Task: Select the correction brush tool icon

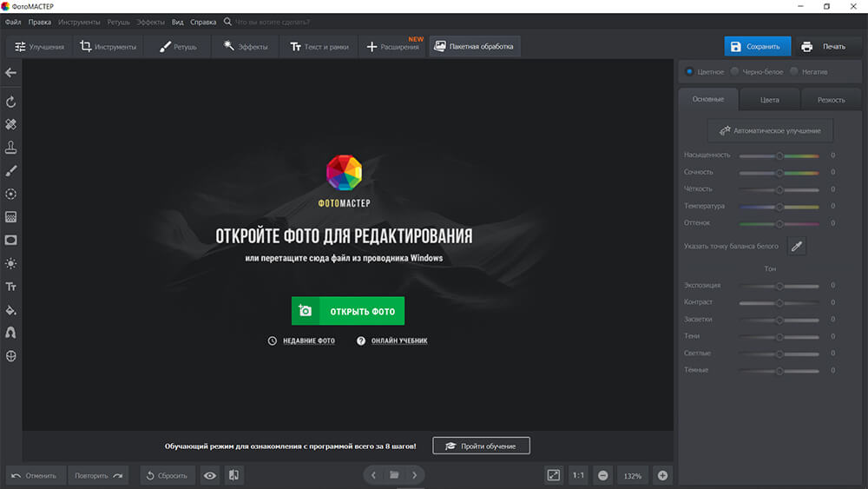Action: click(10, 170)
